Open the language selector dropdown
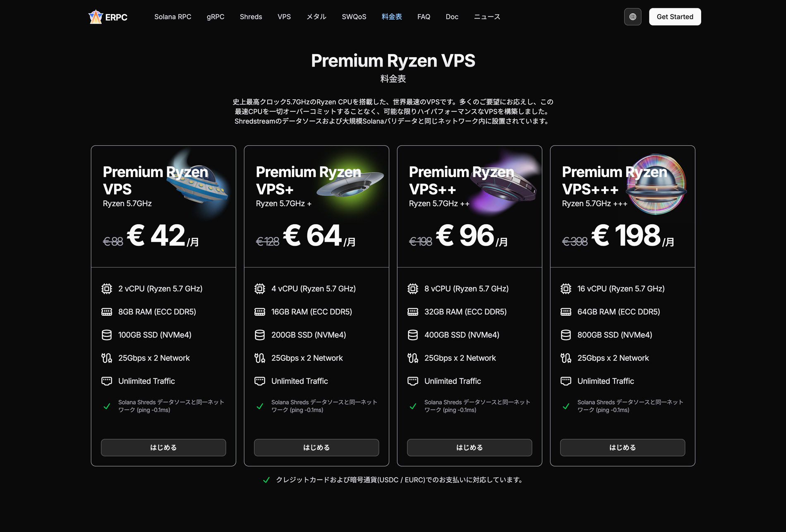Screen dimensions: 786x532 coord(633,17)
